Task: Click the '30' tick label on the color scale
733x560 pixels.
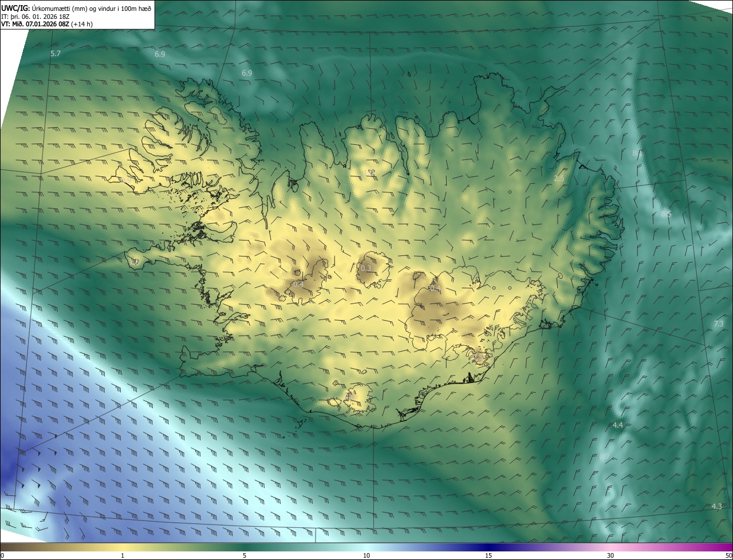Action: (x=610, y=555)
